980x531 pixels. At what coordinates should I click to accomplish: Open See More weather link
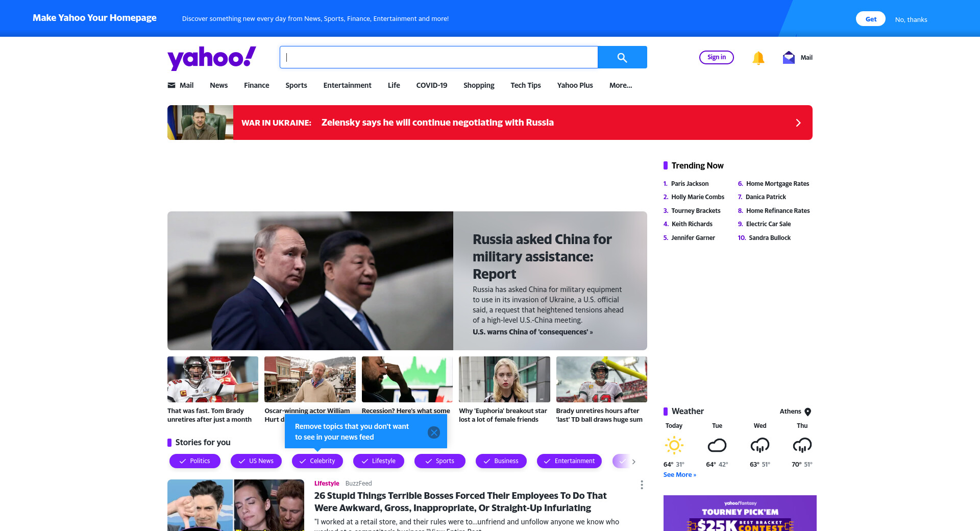pos(679,475)
